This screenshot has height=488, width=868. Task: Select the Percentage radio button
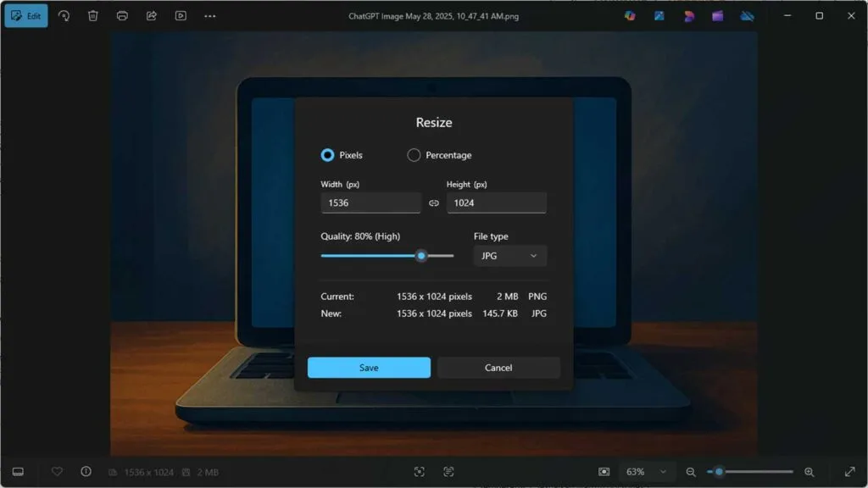coord(414,155)
